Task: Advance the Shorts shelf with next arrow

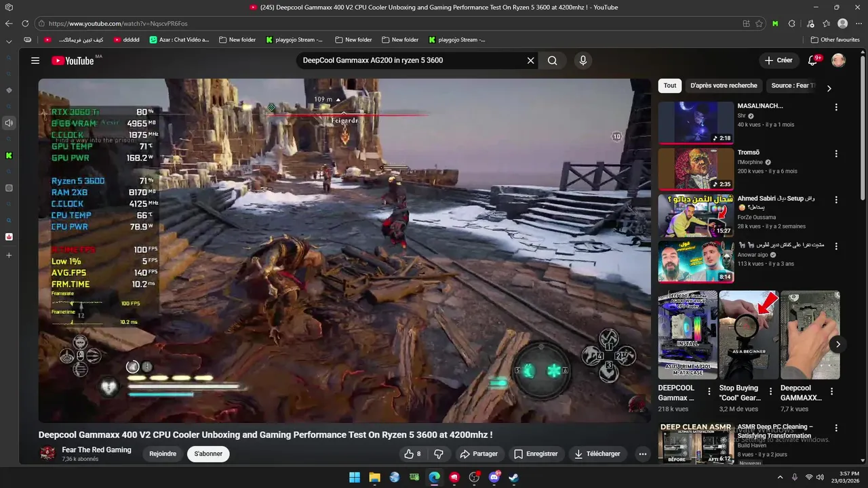Action: point(837,344)
